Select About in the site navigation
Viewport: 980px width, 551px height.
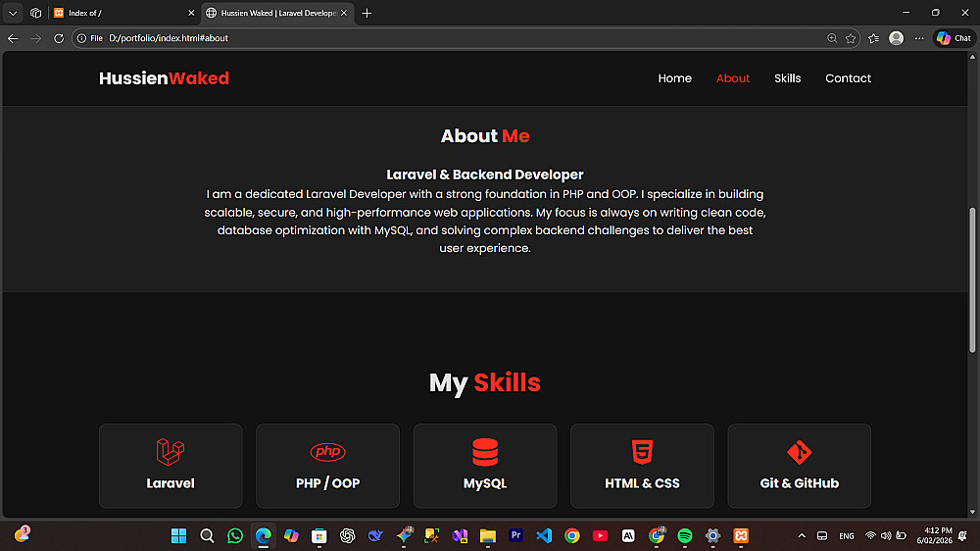(732, 78)
